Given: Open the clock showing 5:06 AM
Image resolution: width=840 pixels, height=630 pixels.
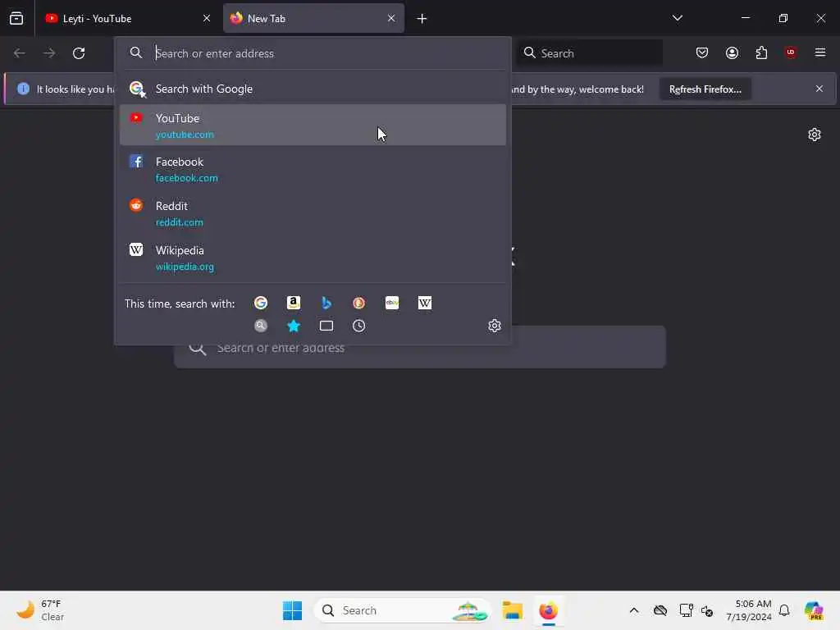Looking at the screenshot, I should click(x=749, y=610).
